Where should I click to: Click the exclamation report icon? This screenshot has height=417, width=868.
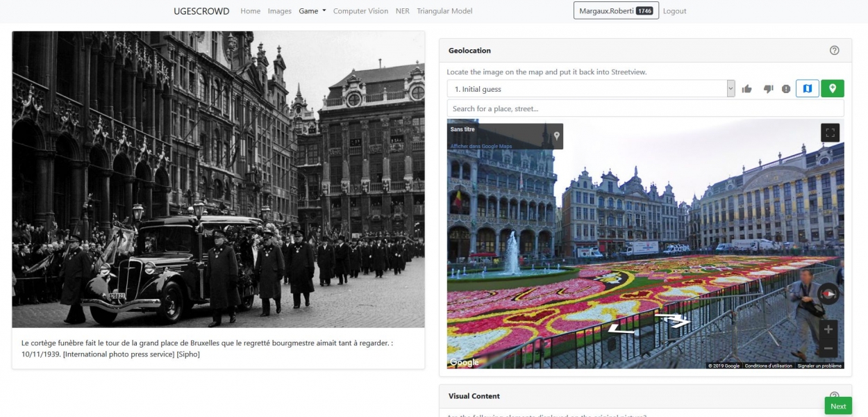click(786, 89)
